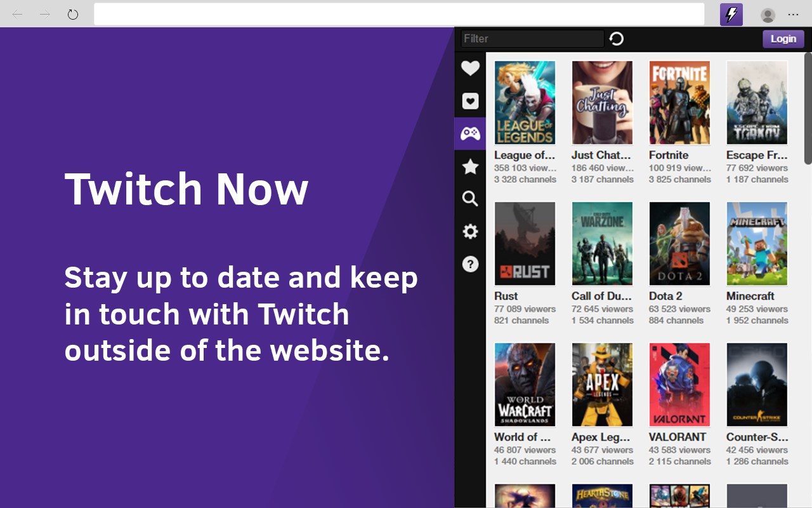This screenshot has height=508, width=812.
Task: Open the Rust cover thumbnail
Action: 525,244
